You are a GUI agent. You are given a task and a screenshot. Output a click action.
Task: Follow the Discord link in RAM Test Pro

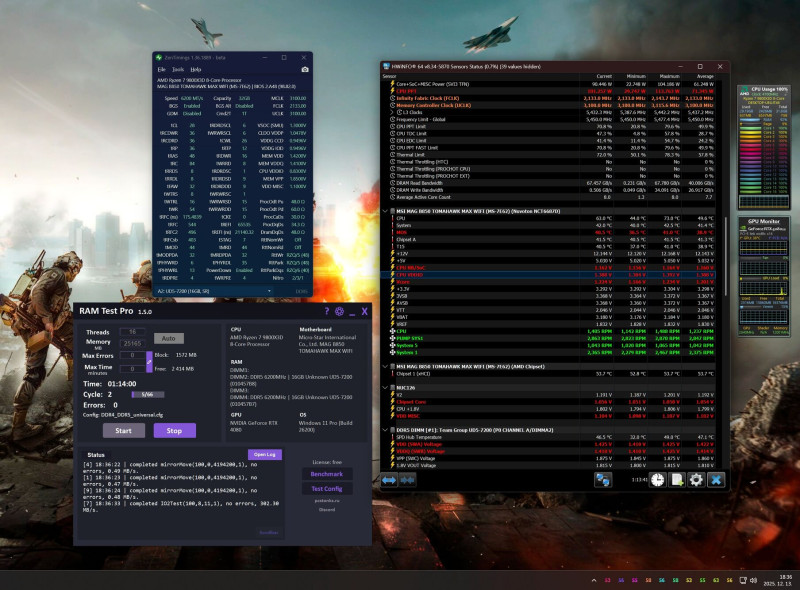tap(327, 509)
